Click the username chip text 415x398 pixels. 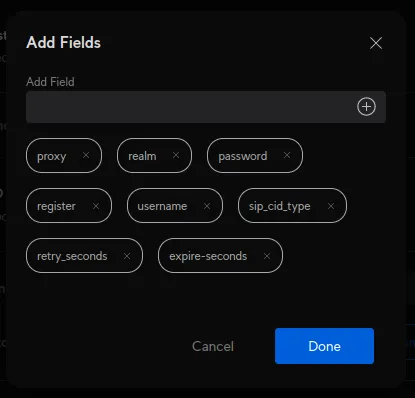(x=162, y=206)
